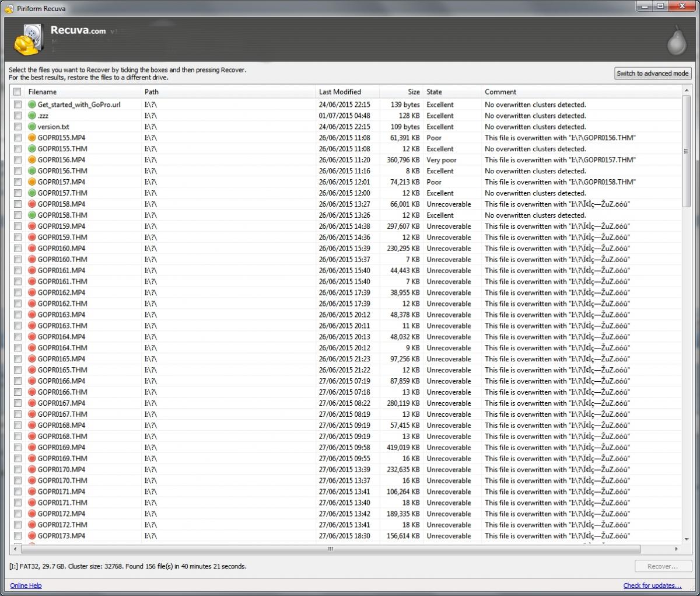Click the vertical scrollbar up arrow
The height and width of the screenshot is (596, 700).
(686, 91)
